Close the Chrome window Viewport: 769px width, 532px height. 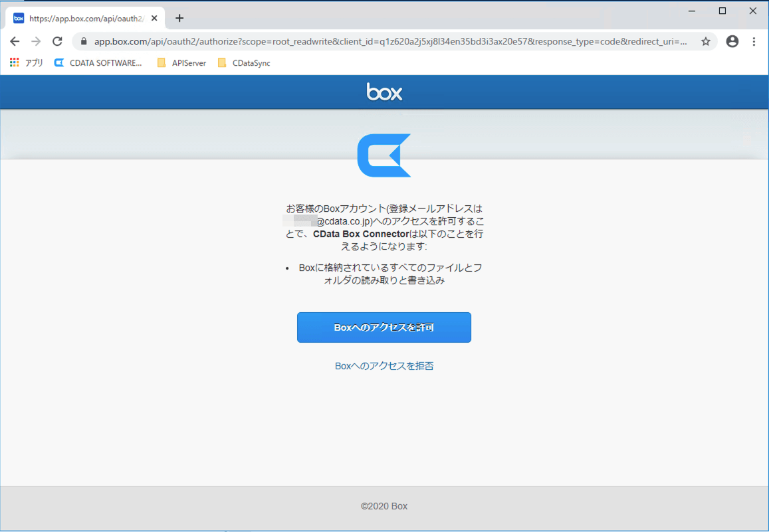pyautogui.click(x=753, y=11)
